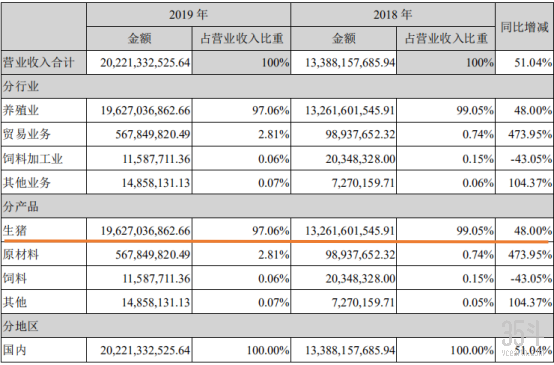The height and width of the screenshot is (365, 554).
Task: Click 7,270,159.71 in the 其他 row
Action: [x=363, y=302]
